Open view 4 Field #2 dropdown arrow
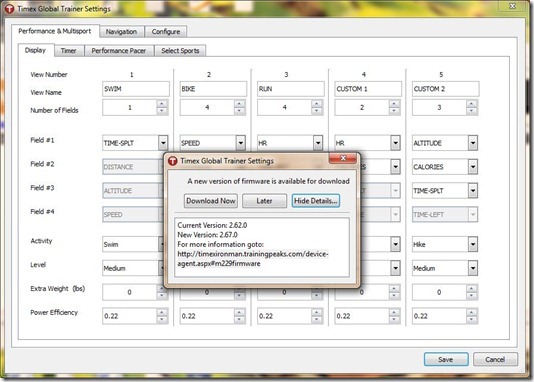Image resolution: width=534 pixels, height=382 pixels. [x=395, y=167]
